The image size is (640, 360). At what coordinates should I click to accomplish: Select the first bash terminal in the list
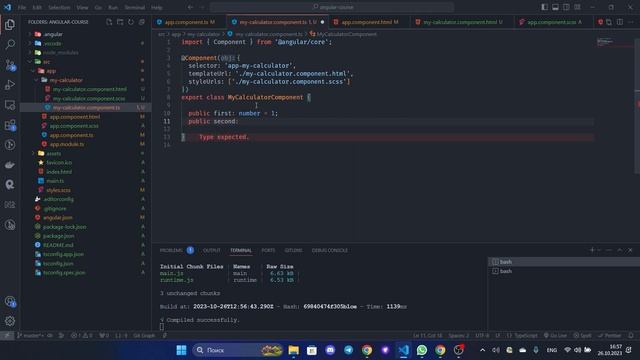pyautogui.click(x=563, y=262)
